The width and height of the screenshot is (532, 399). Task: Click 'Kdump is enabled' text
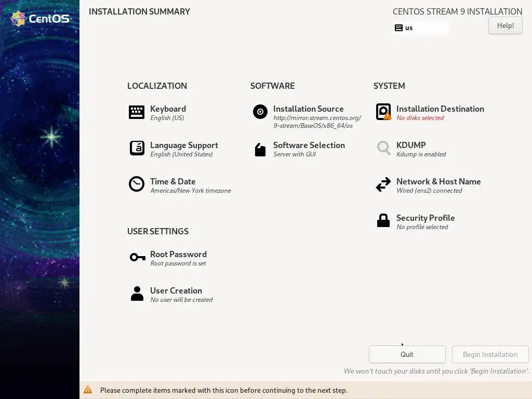421,154
